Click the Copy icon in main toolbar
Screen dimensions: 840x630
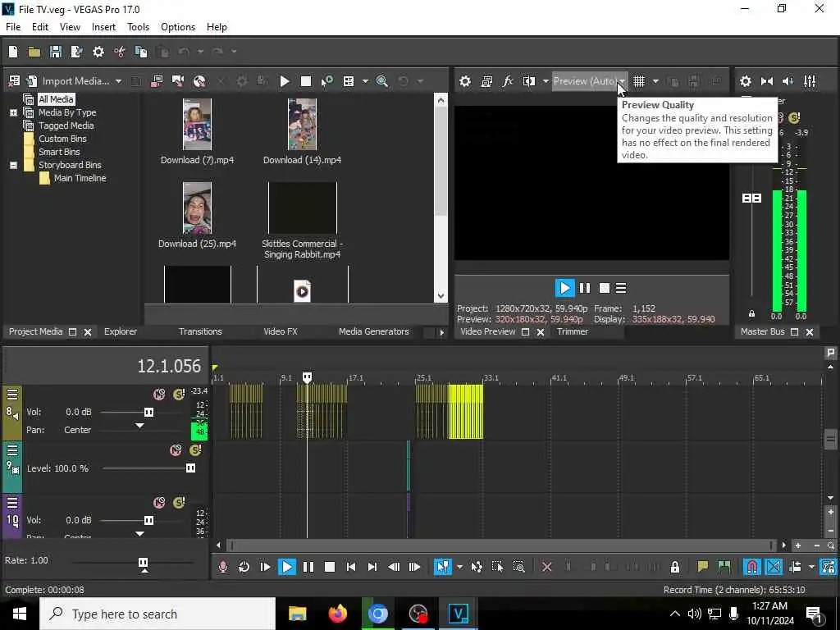(x=141, y=52)
